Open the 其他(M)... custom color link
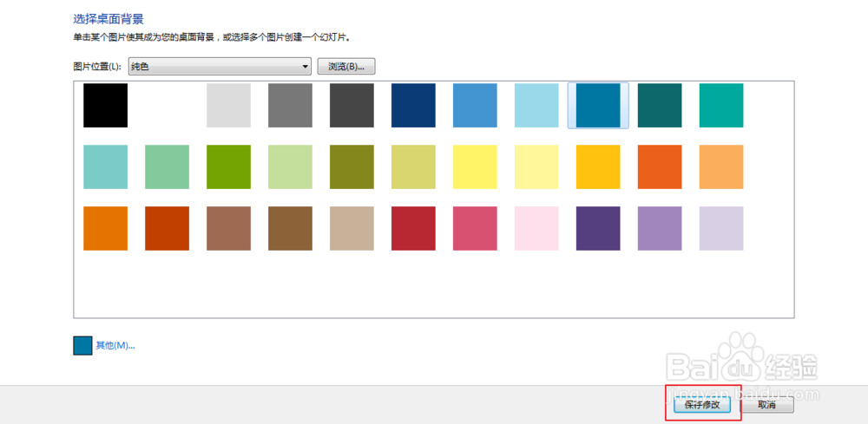Screen dimensions: 868x424 coord(115,345)
